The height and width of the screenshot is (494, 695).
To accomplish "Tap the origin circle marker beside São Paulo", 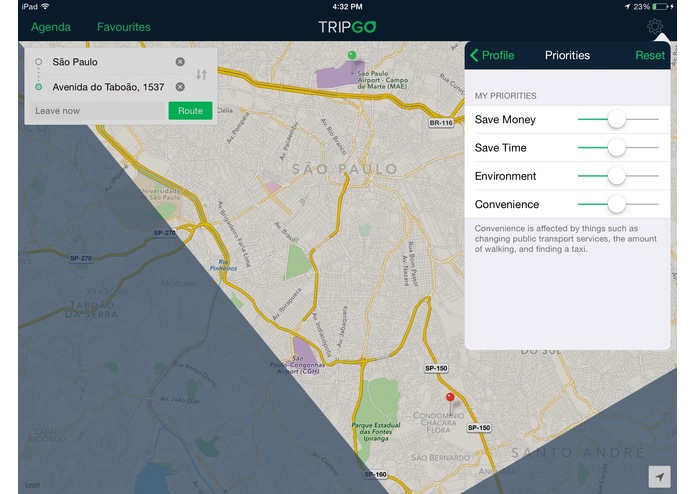I will 39,62.
